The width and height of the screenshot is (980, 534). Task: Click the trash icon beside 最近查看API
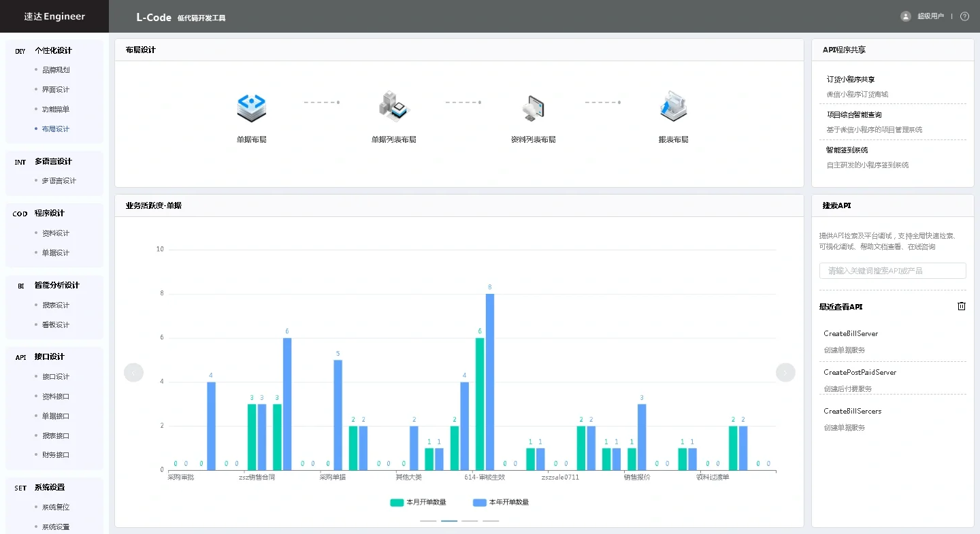(x=962, y=306)
